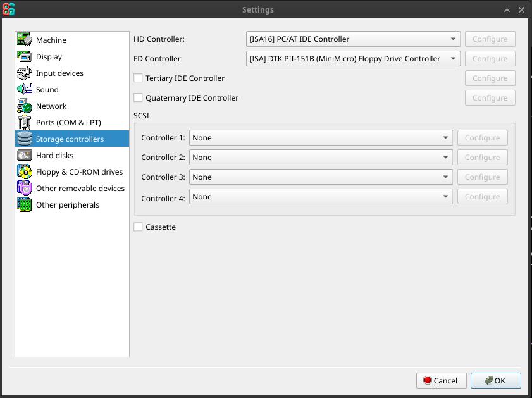Open the Floppy & CD-ROM drives icon
Screen dimensions: 532x398
click(25, 171)
